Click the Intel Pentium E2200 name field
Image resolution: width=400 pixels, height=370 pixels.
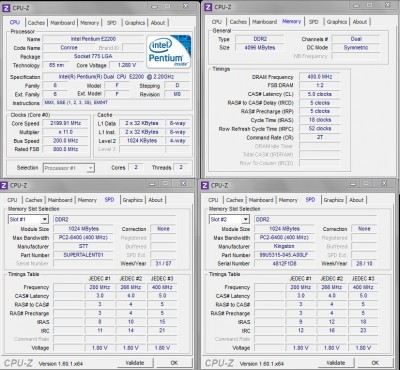(x=93, y=39)
